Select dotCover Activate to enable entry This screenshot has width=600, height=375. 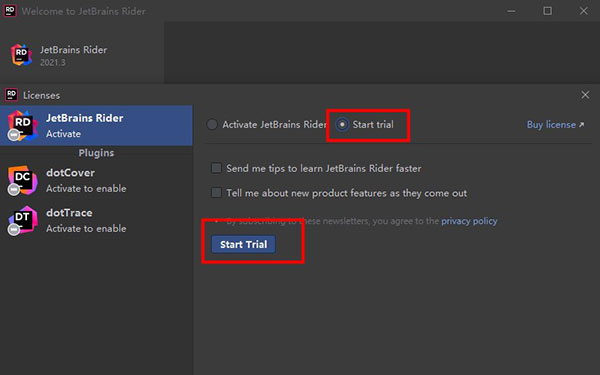click(x=96, y=180)
